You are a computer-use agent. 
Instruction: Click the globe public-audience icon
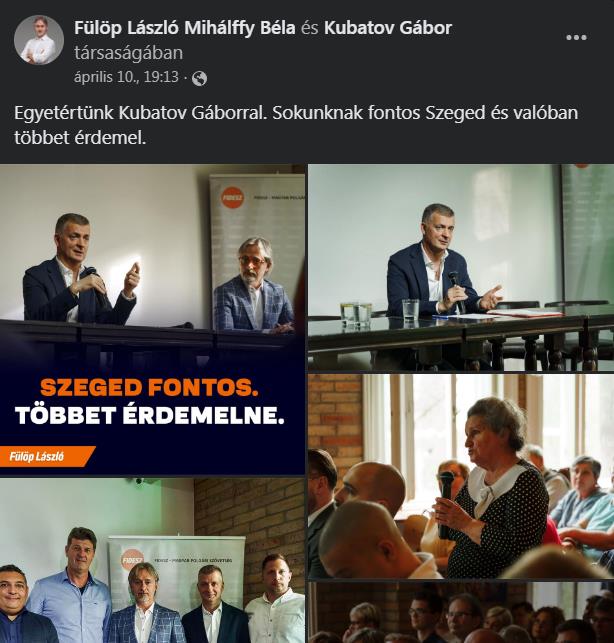click(x=199, y=78)
